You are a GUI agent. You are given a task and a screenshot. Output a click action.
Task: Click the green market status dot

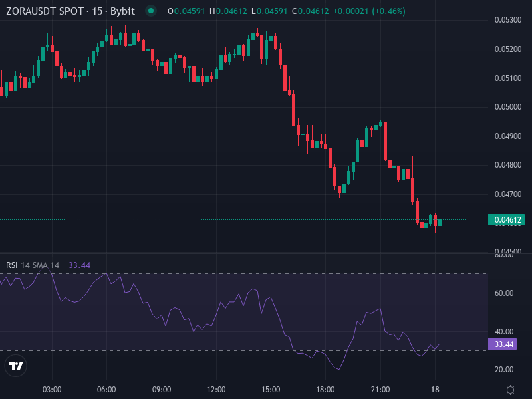[152, 11]
